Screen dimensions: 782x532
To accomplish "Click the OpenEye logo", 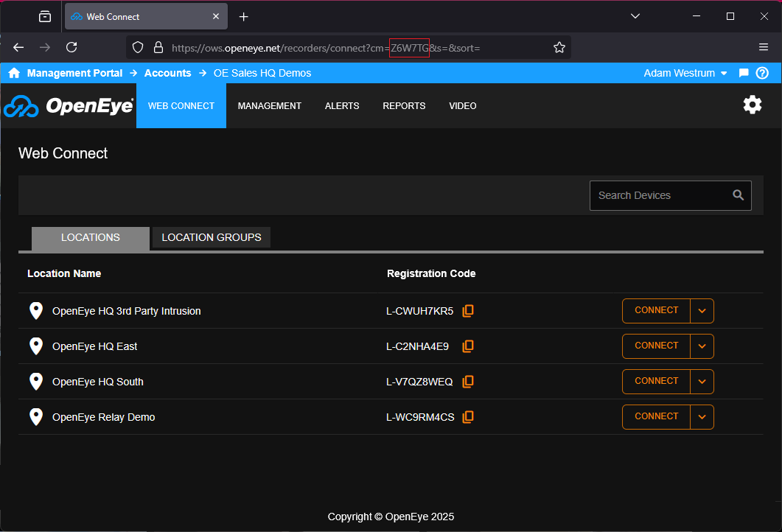I will pos(69,105).
